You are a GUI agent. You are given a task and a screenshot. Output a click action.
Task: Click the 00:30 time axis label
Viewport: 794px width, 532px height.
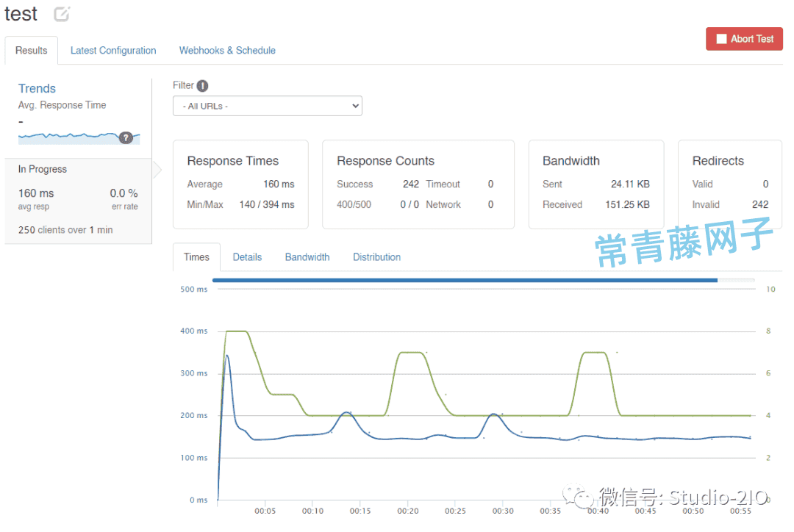point(503,511)
